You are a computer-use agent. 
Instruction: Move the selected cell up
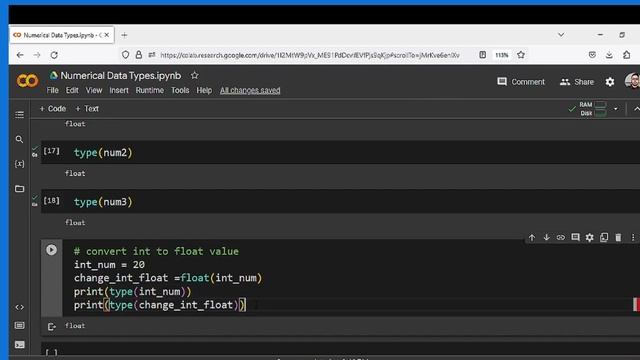pos(532,237)
